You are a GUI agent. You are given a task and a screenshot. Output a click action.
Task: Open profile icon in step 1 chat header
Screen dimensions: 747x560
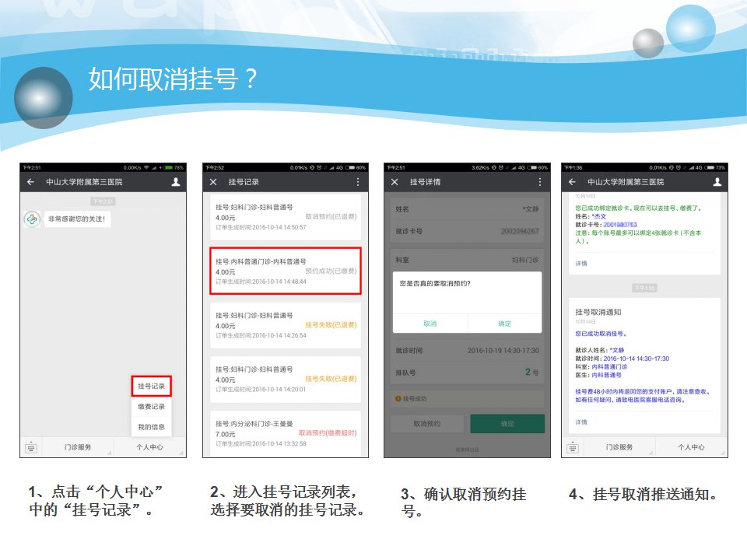(176, 182)
